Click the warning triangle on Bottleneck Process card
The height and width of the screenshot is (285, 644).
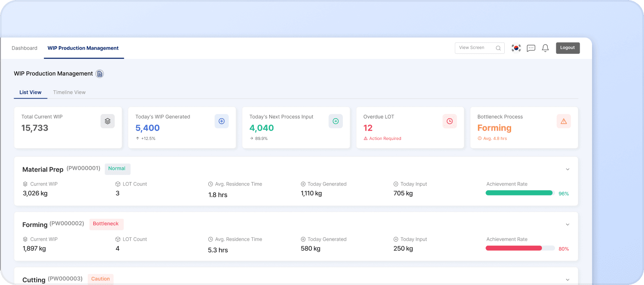pyautogui.click(x=563, y=121)
